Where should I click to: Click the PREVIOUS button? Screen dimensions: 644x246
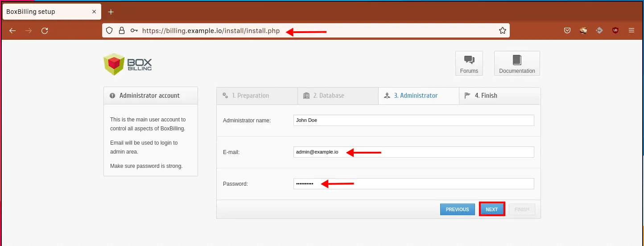point(458,209)
